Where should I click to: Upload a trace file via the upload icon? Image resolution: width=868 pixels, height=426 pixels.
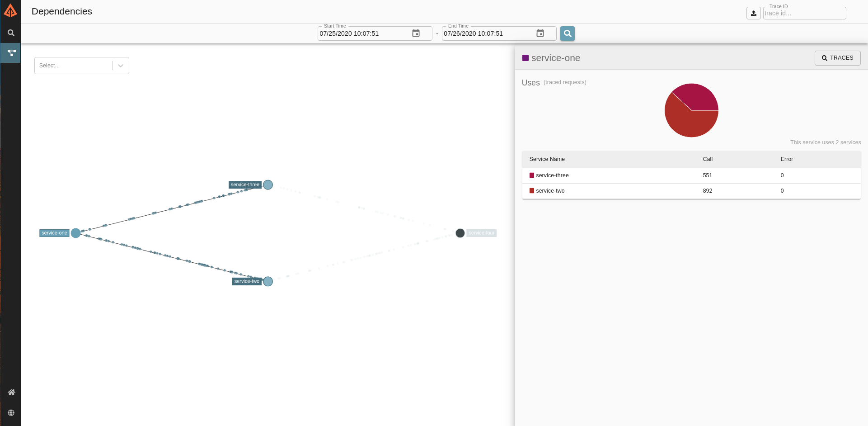click(753, 13)
